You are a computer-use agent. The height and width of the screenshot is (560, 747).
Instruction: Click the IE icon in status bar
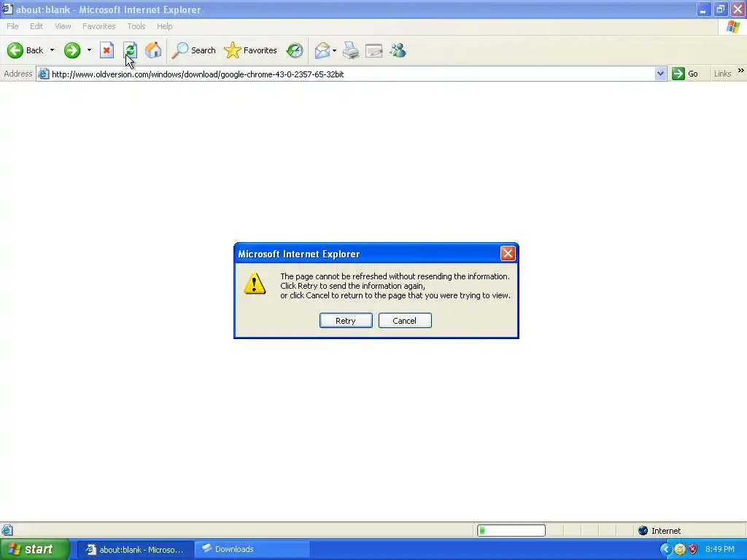pos(7,530)
